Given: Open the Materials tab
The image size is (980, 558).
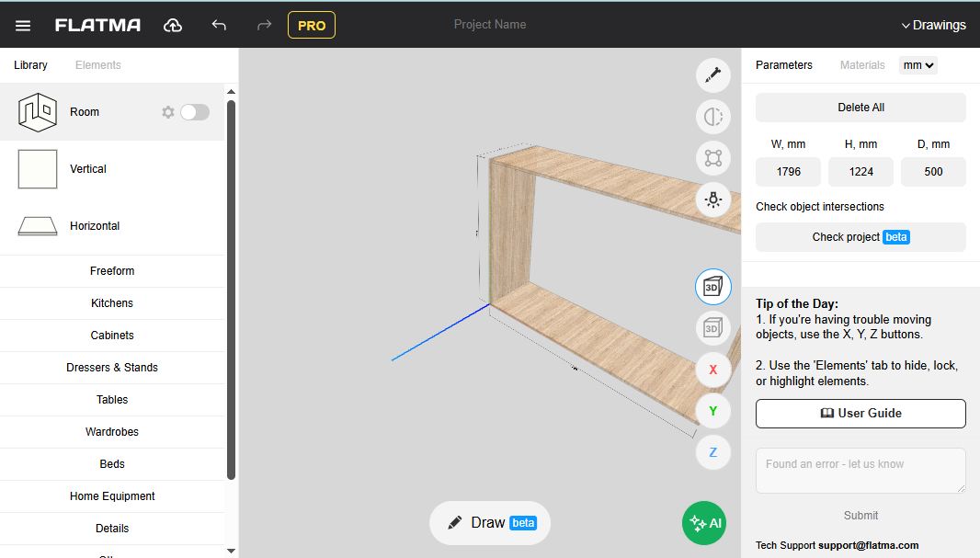Looking at the screenshot, I should tap(862, 64).
